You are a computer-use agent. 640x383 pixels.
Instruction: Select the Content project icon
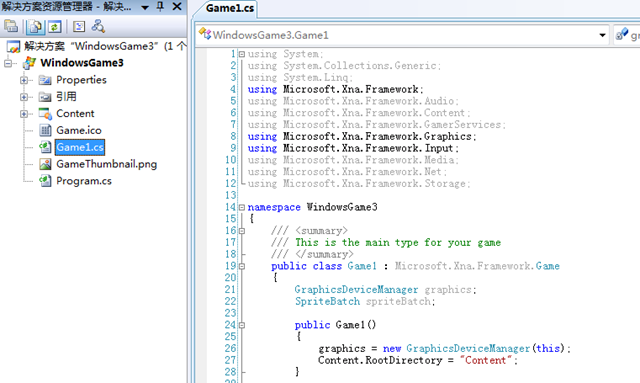[x=45, y=114]
